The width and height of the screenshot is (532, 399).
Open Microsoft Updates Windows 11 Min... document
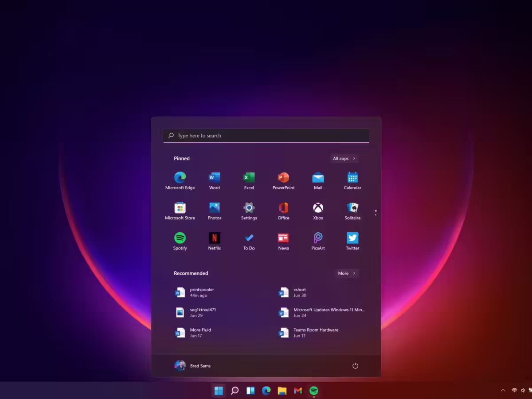pyautogui.click(x=322, y=313)
